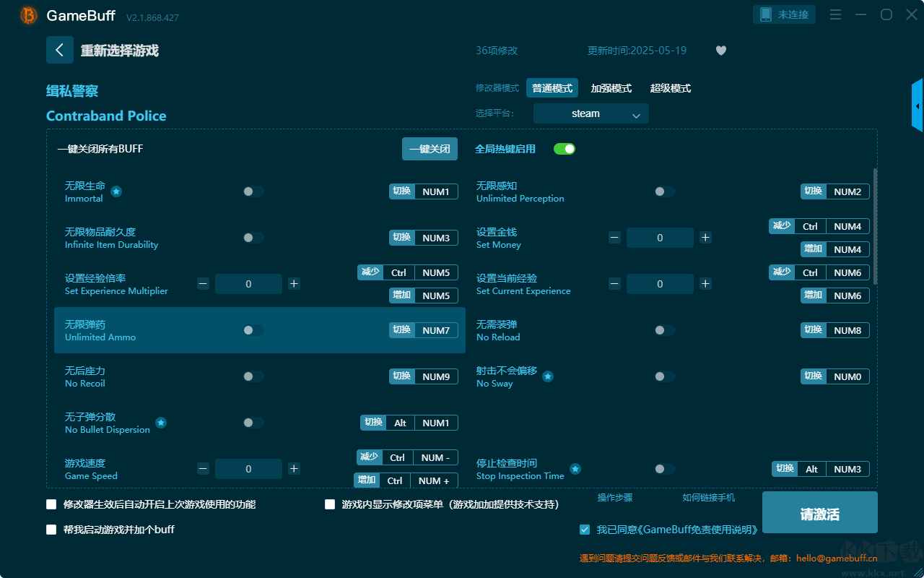Increase Experience Multiplier with plus button
The height and width of the screenshot is (578, 924).
294,284
